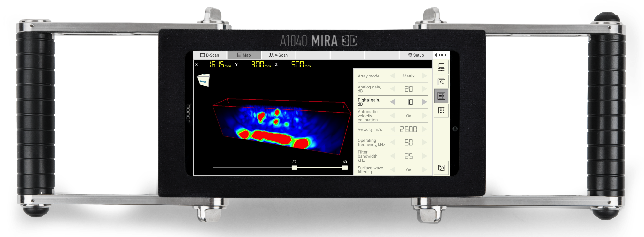The image size is (644, 237).
Task: Click the slider handle at 60
Action: [x=345, y=168]
